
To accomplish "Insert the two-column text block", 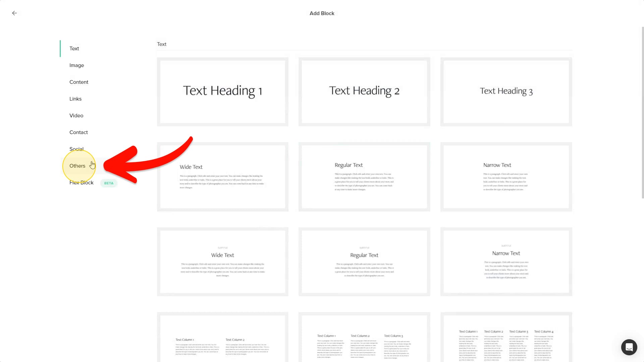I will 222,337.
